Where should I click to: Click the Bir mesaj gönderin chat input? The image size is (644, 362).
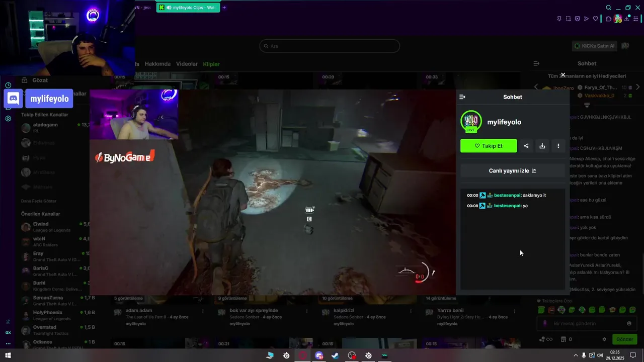(x=586, y=323)
